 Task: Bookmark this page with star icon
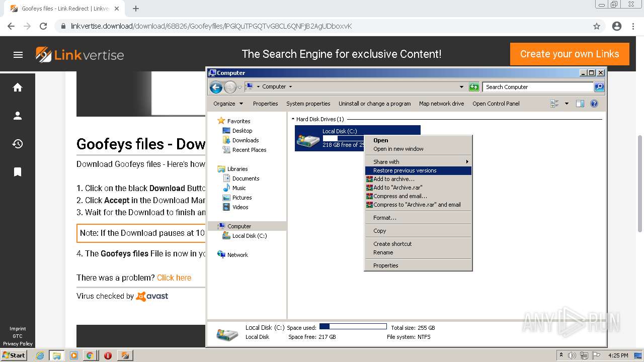coord(597,26)
